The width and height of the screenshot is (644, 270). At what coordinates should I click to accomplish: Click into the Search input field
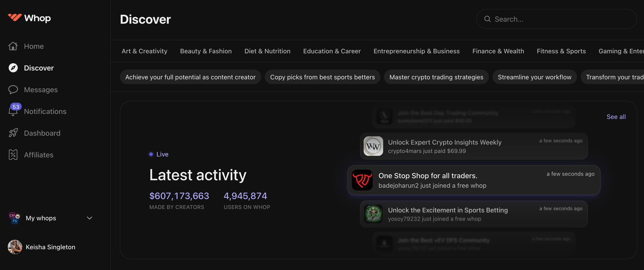560,19
